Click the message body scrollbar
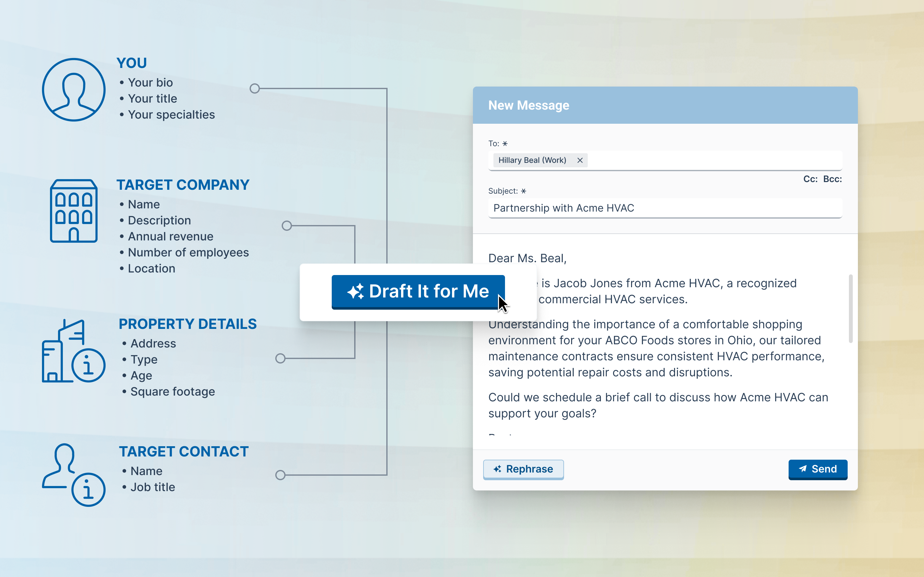 click(850, 308)
